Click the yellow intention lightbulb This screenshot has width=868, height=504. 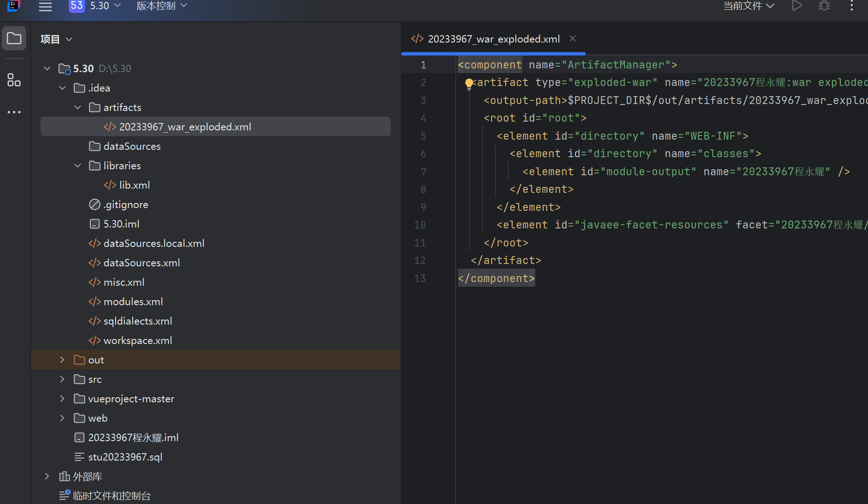point(469,83)
